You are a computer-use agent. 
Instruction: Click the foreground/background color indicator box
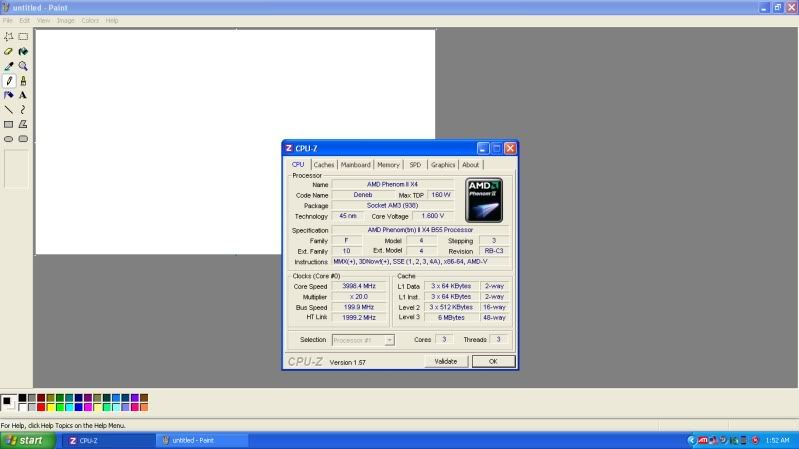[9, 403]
